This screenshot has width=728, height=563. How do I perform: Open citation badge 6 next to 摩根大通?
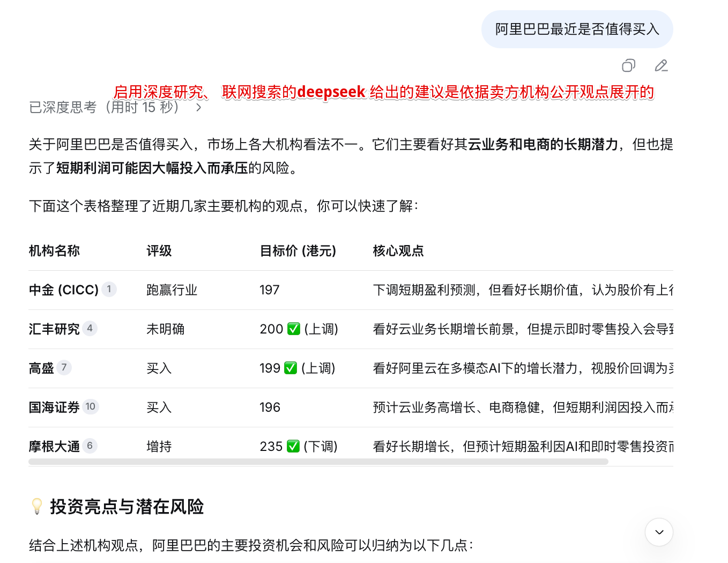tap(90, 446)
